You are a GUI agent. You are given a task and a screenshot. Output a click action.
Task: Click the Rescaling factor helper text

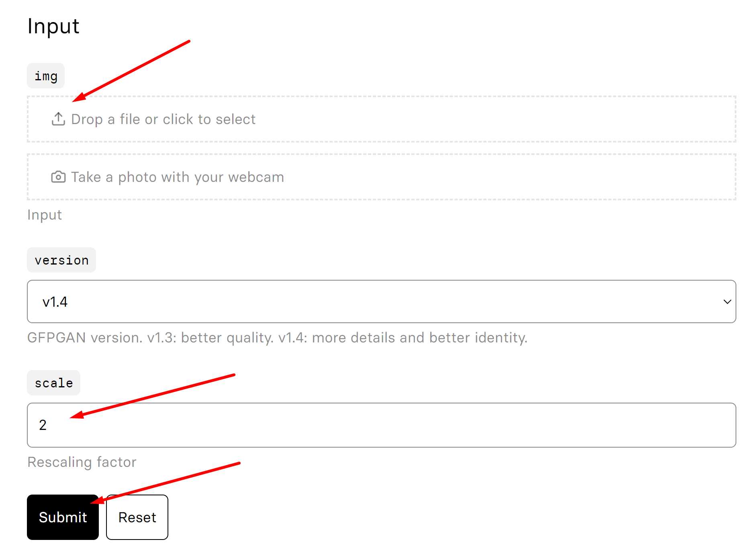(82, 462)
